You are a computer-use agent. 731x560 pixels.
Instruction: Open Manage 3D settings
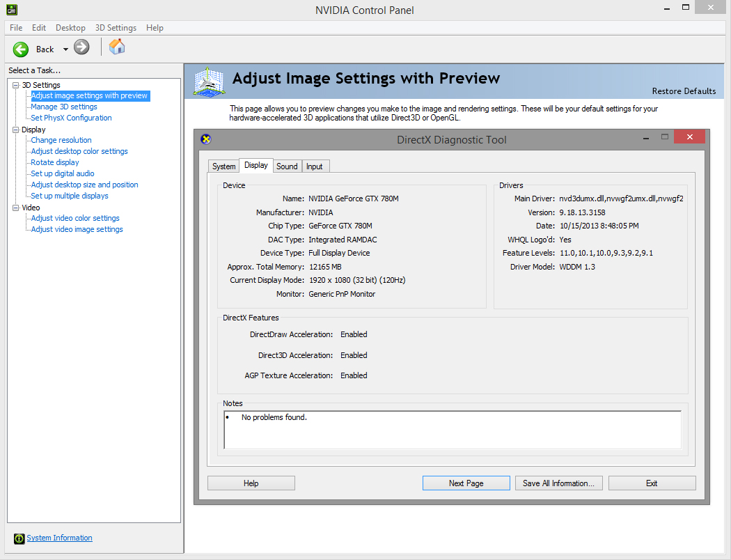click(x=64, y=107)
